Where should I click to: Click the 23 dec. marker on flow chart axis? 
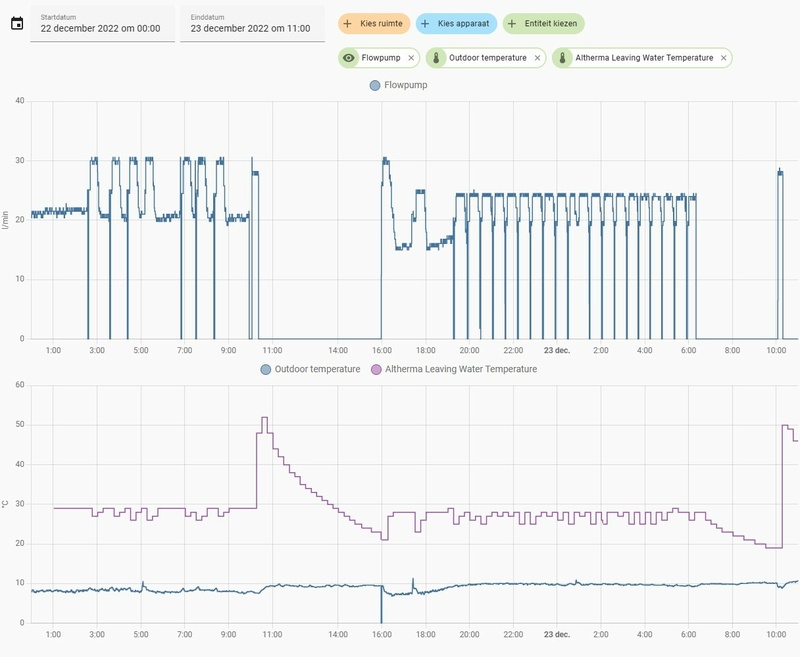pyautogui.click(x=557, y=350)
